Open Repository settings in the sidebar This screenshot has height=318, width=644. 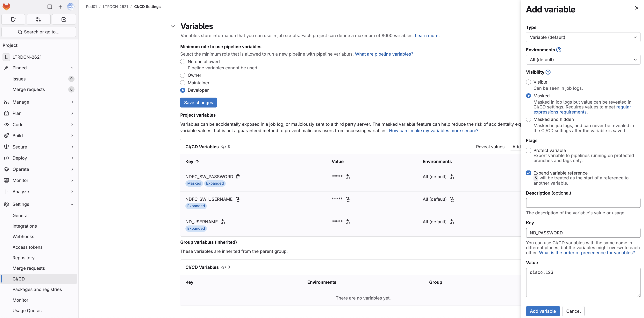coord(24,258)
